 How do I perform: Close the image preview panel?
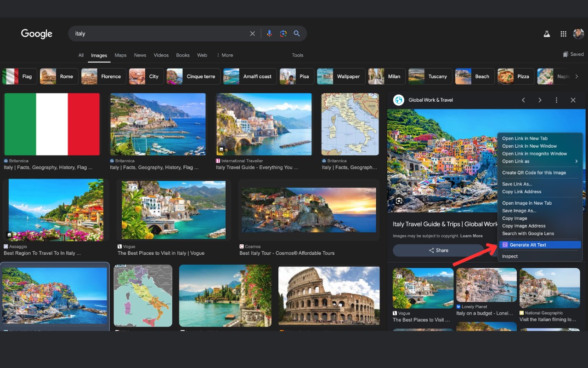[573, 100]
